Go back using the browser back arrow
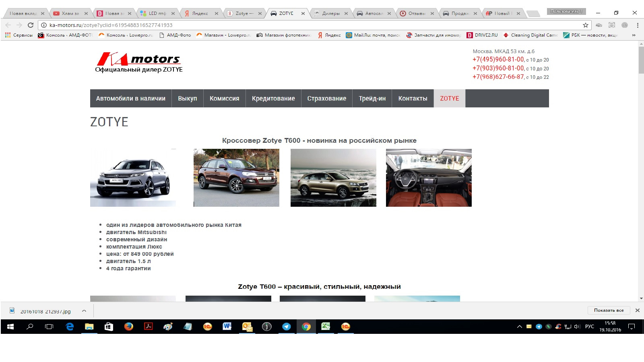Screen dimensions: 644x362 click(x=8, y=25)
